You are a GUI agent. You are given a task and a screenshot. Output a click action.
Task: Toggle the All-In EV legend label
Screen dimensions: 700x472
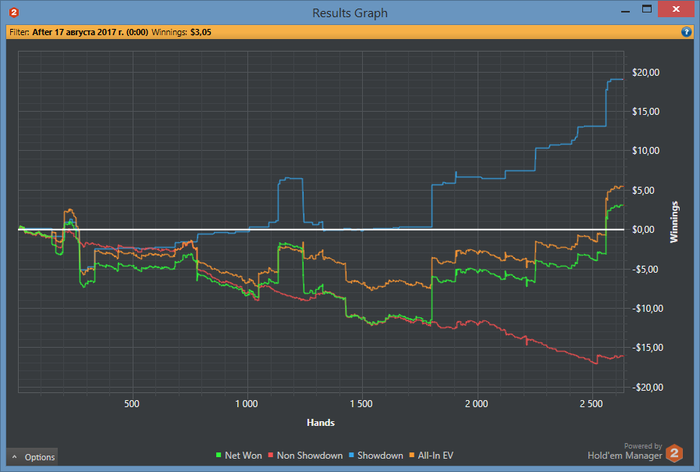[x=435, y=455]
